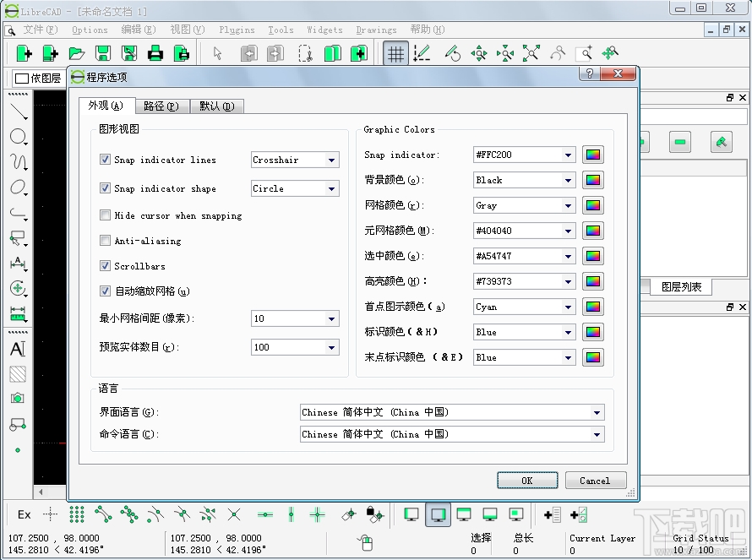Toggle 自动缩放网格 checkbox

[x=105, y=291]
